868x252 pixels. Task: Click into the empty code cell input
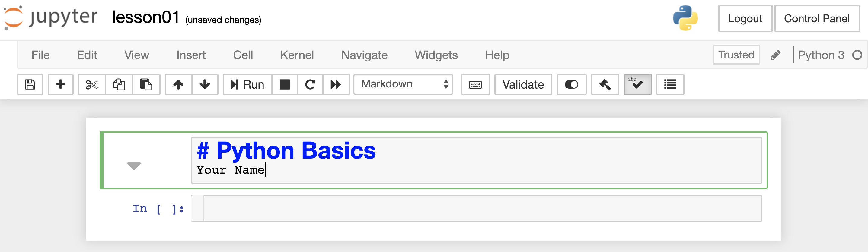[x=482, y=208]
